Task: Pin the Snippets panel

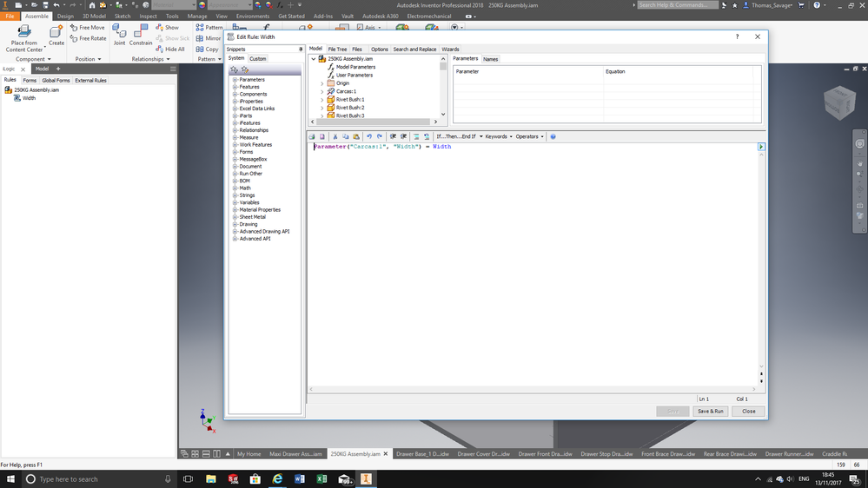Action: pyautogui.click(x=301, y=49)
